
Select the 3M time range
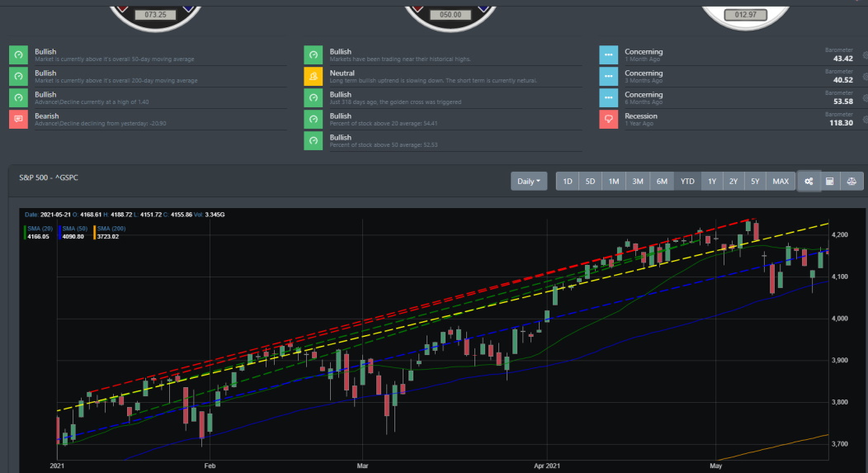click(638, 181)
